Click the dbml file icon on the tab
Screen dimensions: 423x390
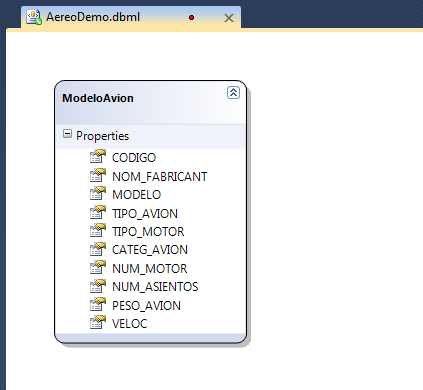(x=34, y=17)
